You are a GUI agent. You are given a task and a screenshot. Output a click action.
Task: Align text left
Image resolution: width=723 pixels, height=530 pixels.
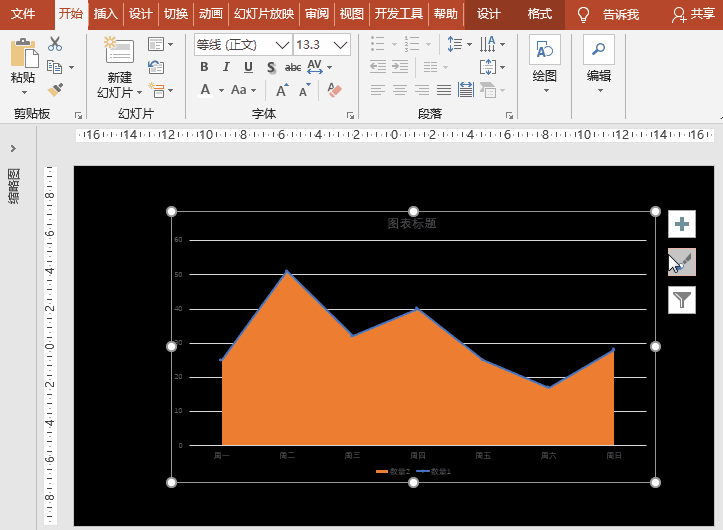[378, 90]
